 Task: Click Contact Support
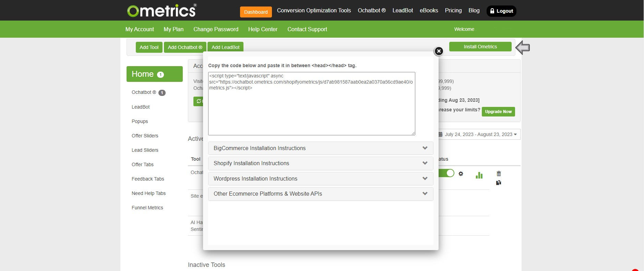pyautogui.click(x=307, y=29)
